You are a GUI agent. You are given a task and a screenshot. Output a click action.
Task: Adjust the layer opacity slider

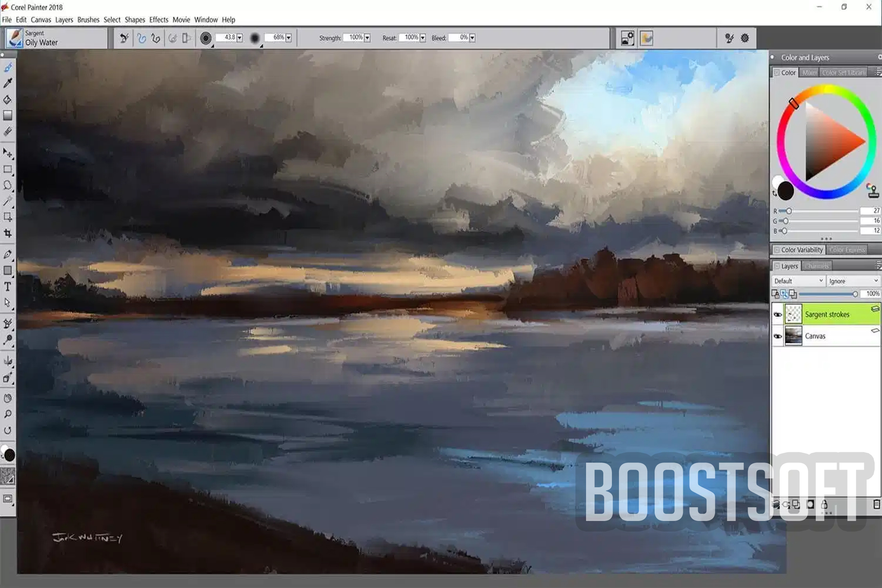pyautogui.click(x=828, y=294)
